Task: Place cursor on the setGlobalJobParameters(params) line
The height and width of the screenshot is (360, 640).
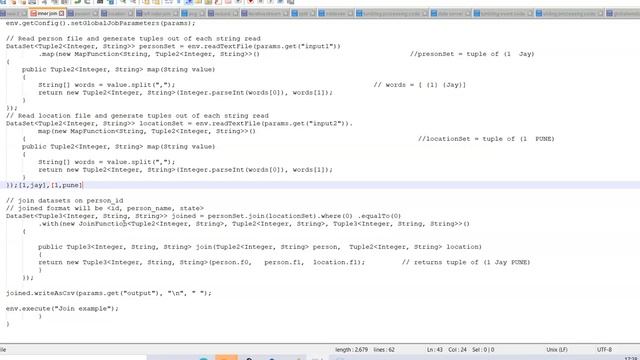Action: click(100, 23)
